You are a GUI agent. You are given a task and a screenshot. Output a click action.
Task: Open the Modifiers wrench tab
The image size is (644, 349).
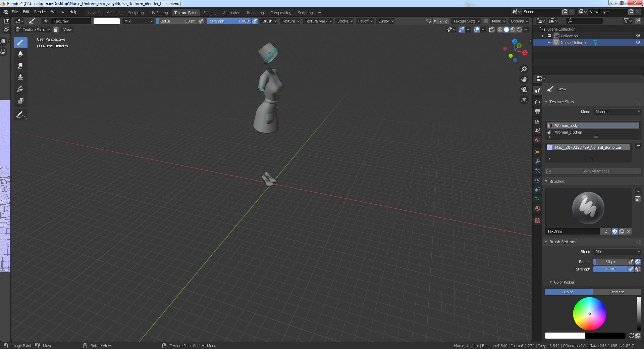(x=538, y=161)
